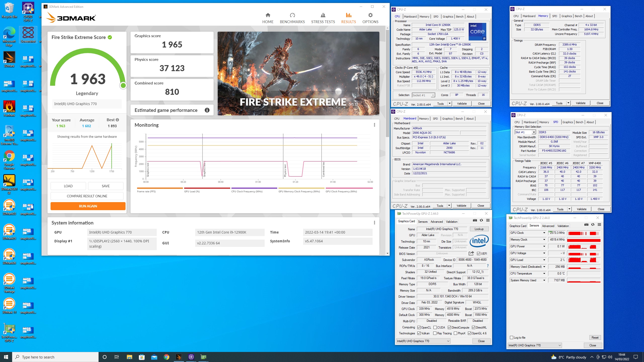Toggle the UEFI checkbox in GPU-Z
Screen dimensions: 644x362
click(478, 253)
